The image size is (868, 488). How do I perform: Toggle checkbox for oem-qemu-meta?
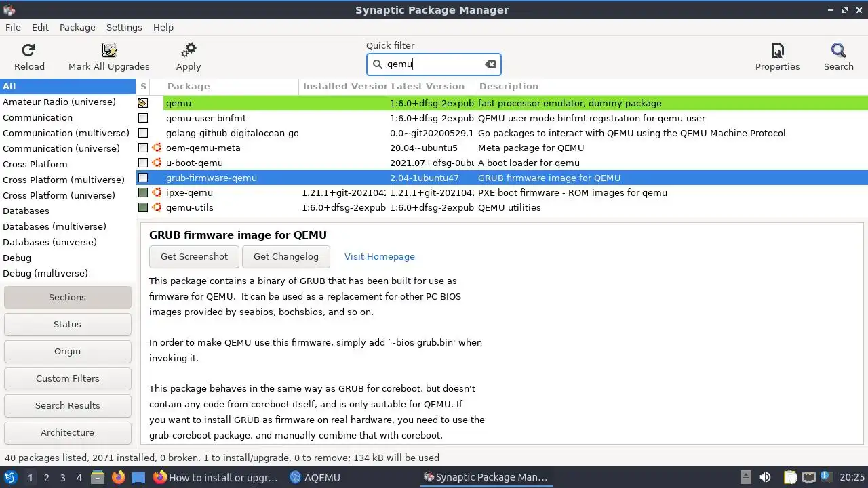click(143, 148)
